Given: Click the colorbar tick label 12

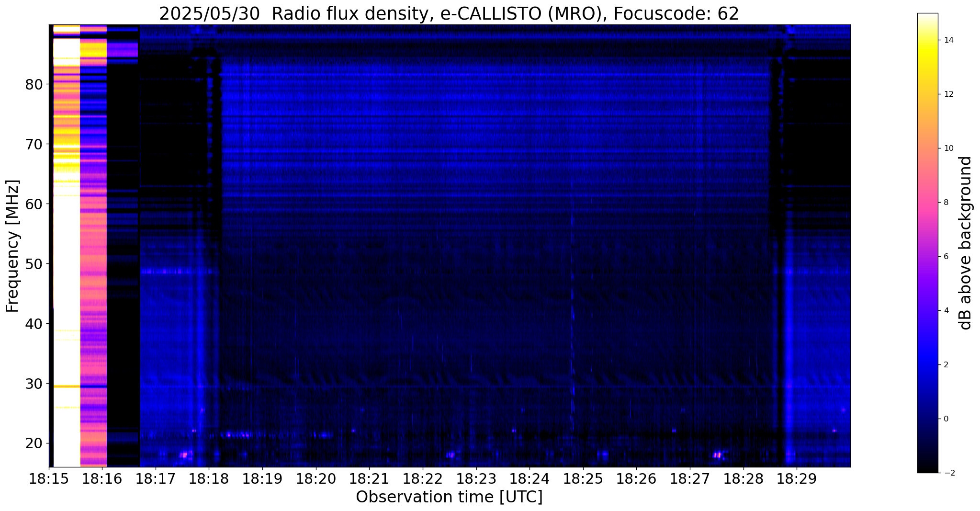Looking at the screenshot, I should click(x=948, y=94).
